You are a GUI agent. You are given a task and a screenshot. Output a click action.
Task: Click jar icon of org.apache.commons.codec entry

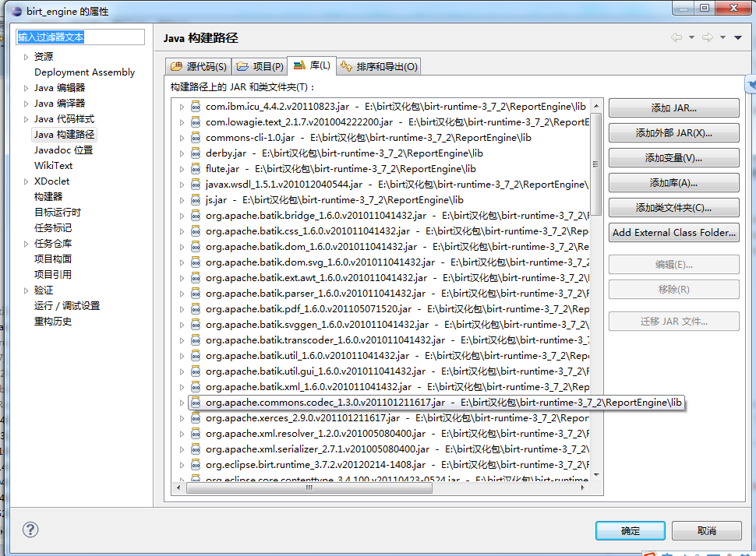[196, 403]
